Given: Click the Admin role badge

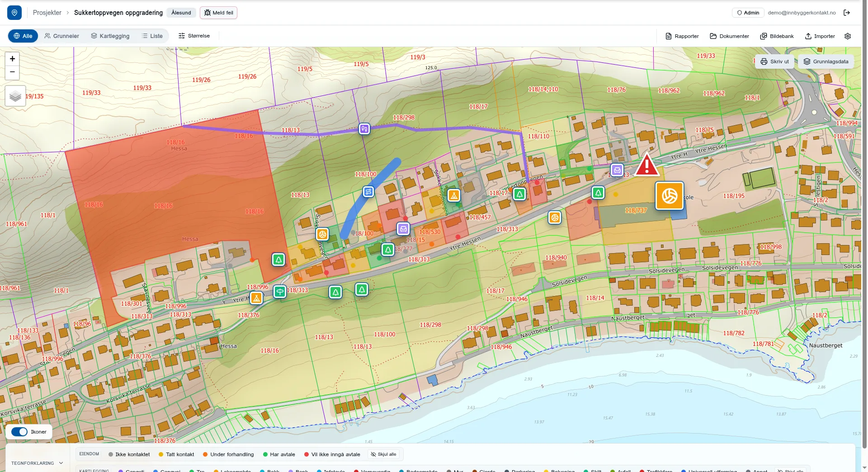Looking at the screenshot, I should (748, 13).
